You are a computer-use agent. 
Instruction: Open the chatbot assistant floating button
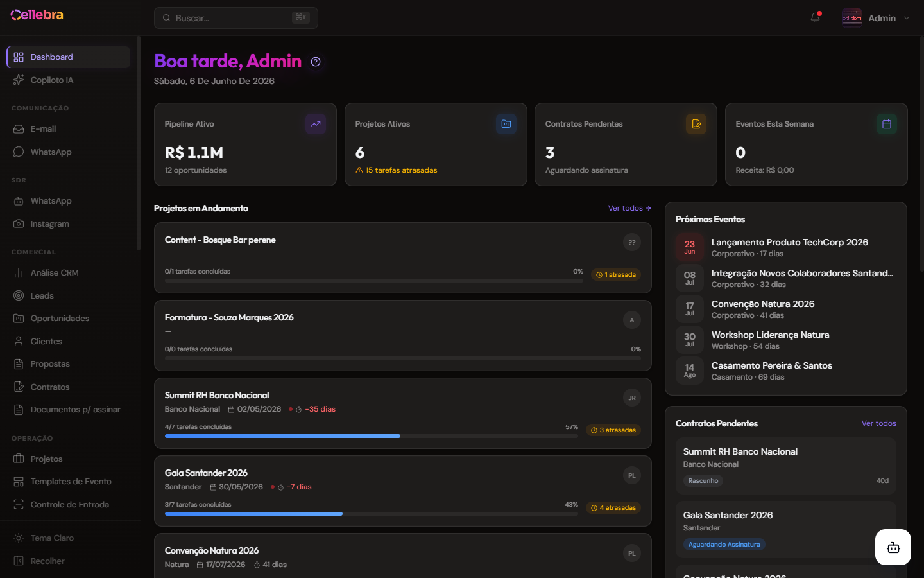tap(893, 547)
